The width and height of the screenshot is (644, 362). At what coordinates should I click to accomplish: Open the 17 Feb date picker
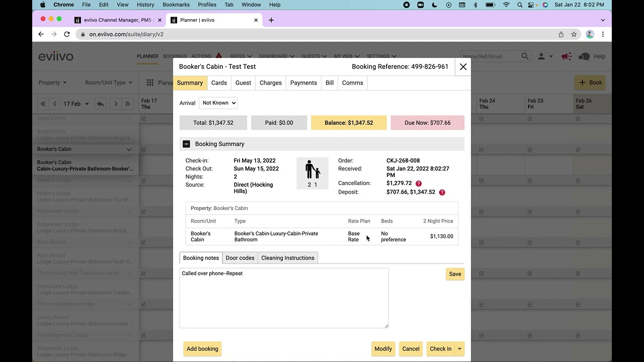pyautogui.click(x=76, y=104)
